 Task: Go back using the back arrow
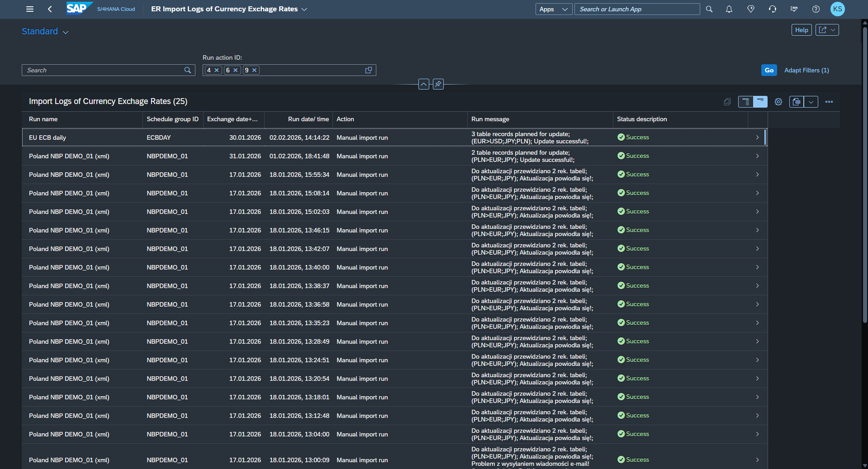click(x=50, y=9)
